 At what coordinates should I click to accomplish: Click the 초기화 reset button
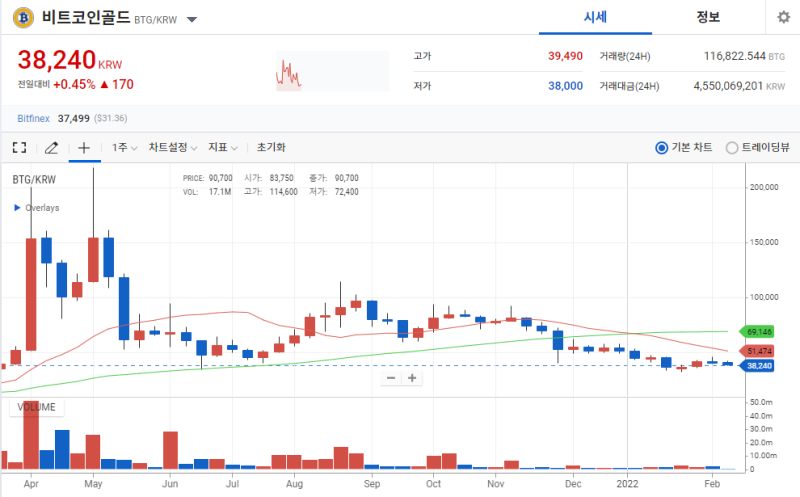coord(271,147)
